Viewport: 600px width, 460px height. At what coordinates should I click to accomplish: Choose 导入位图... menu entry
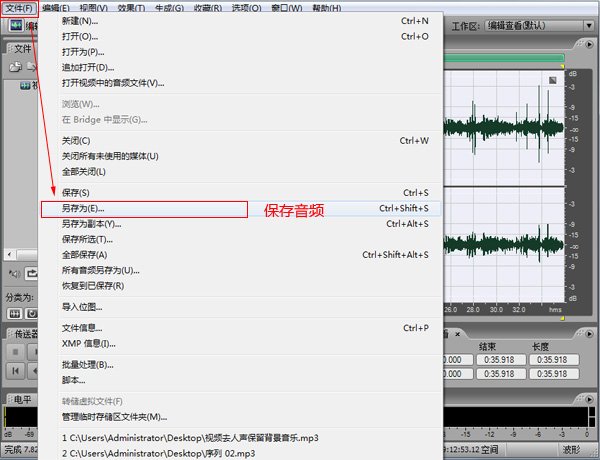pos(241,307)
